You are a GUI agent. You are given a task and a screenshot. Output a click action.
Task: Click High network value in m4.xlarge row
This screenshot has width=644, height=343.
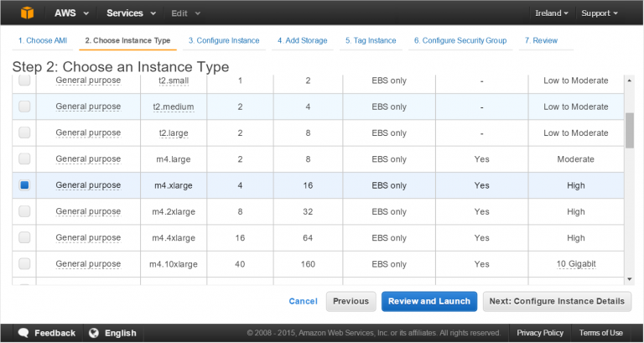576,185
